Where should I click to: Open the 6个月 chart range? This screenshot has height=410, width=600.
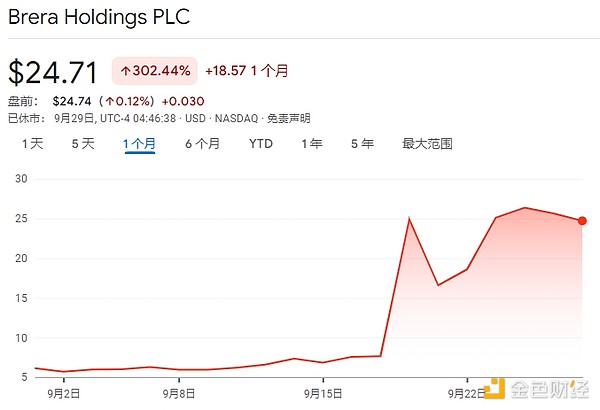[x=202, y=144]
